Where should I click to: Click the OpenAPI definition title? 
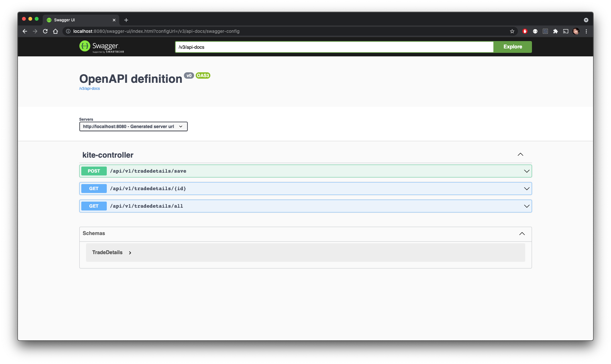point(131,79)
